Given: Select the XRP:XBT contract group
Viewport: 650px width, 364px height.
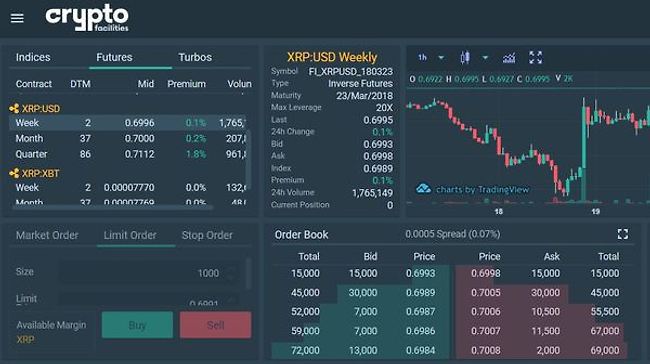Looking at the screenshot, I should point(41,173).
